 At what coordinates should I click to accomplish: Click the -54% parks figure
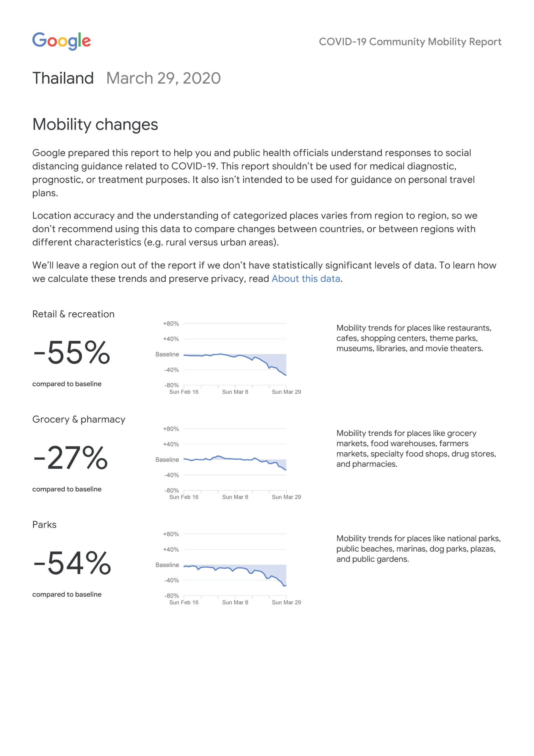tap(72, 563)
